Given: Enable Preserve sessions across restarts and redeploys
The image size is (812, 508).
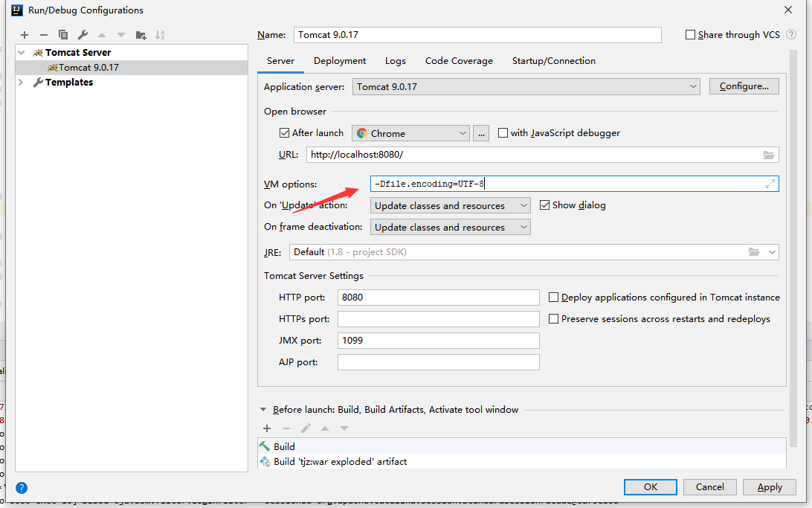Looking at the screenshot, I should click(553, 319).
